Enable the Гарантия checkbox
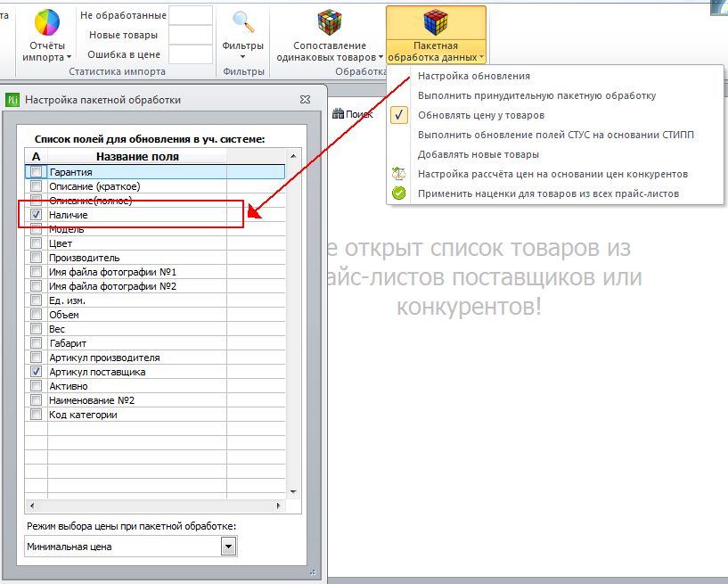The image size is (728, 584). (36, 171)
